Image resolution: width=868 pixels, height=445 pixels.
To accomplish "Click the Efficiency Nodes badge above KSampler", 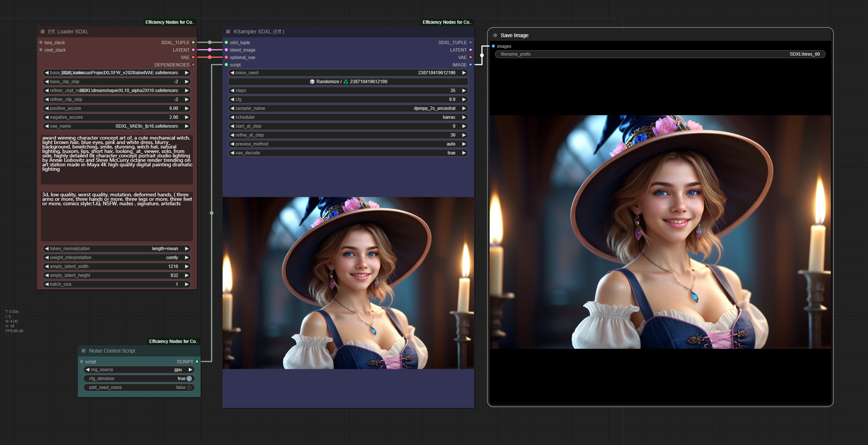I will pyautogui.click(x=447, y=22).
